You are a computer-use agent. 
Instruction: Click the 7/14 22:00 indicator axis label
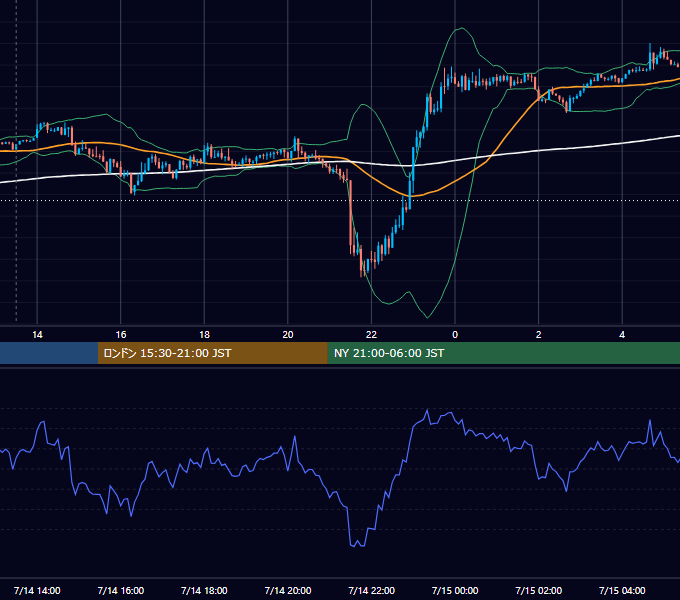coord(372,590)
